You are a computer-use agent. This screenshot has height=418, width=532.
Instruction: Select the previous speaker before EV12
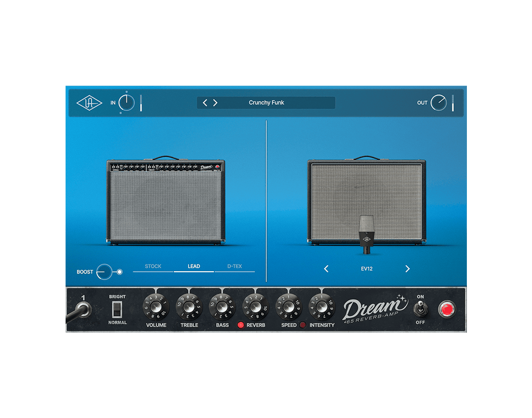pyautogui.click(x=326, y=269)
